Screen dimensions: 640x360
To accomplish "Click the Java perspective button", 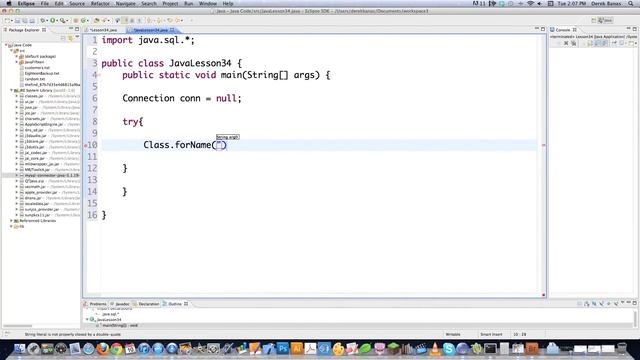I will (x=606, y=20).
